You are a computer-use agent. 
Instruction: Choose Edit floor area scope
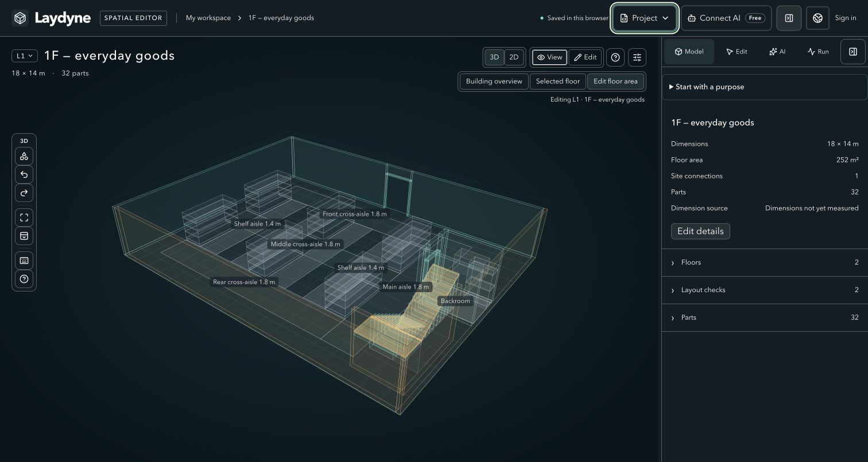pos(615,81)
